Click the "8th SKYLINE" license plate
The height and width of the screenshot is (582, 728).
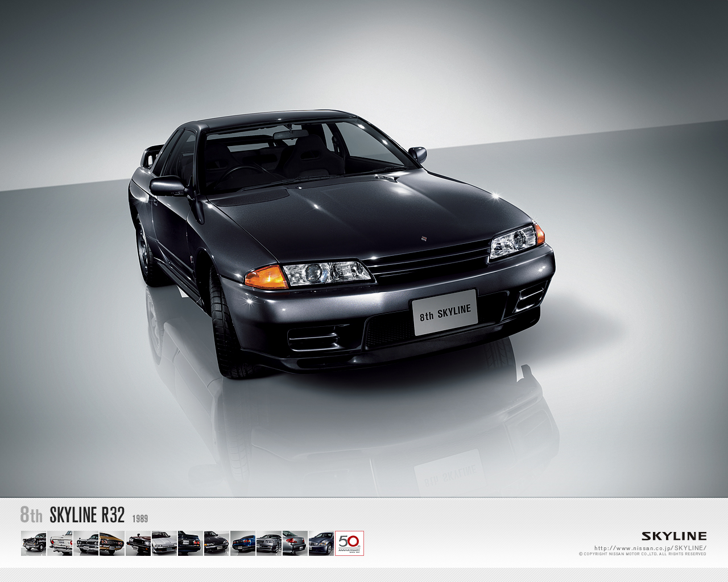(x=445, y=313)
